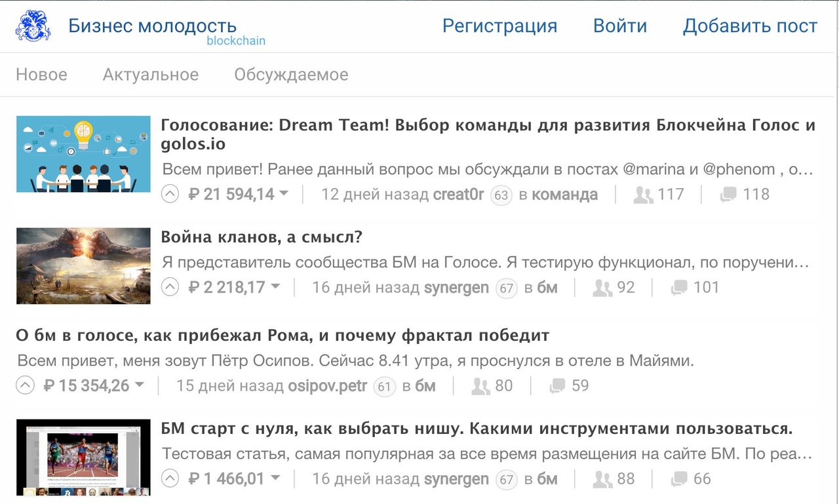The width and height of the screenshot is (839, 504).
Task: Open the Война кланов, а смысл? post
Action: click(x=262, y=237)
